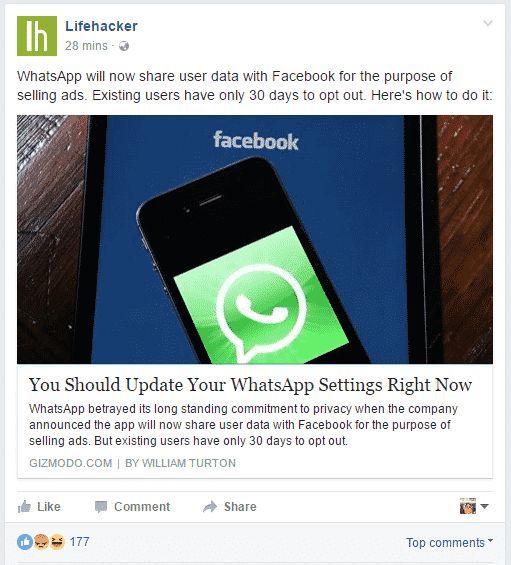Viewport: 511px width, 565px height.
Task: Click the thumbs-up icon beside Like
Action: tap(24, 507)
